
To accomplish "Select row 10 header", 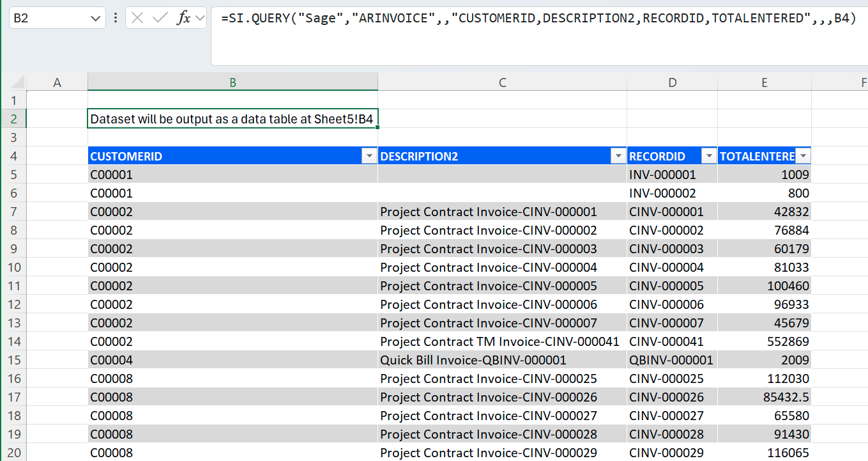I will 13,267.
